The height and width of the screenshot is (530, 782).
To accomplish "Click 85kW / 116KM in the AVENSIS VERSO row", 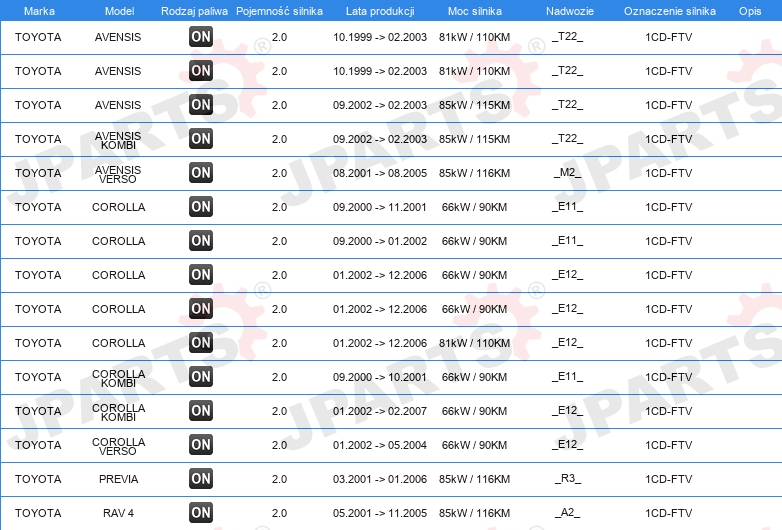I will (x=474, y=173).
